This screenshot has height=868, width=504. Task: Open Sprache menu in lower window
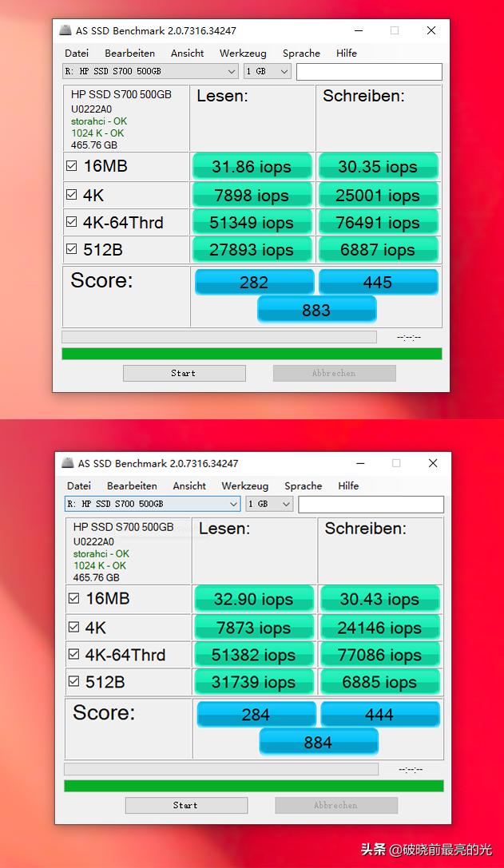point(304,486)
